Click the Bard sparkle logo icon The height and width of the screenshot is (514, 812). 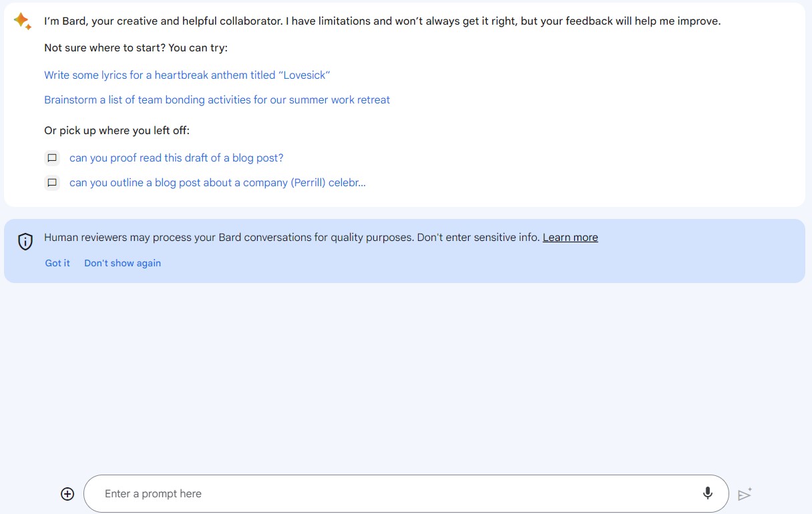[x=22, y=21]
